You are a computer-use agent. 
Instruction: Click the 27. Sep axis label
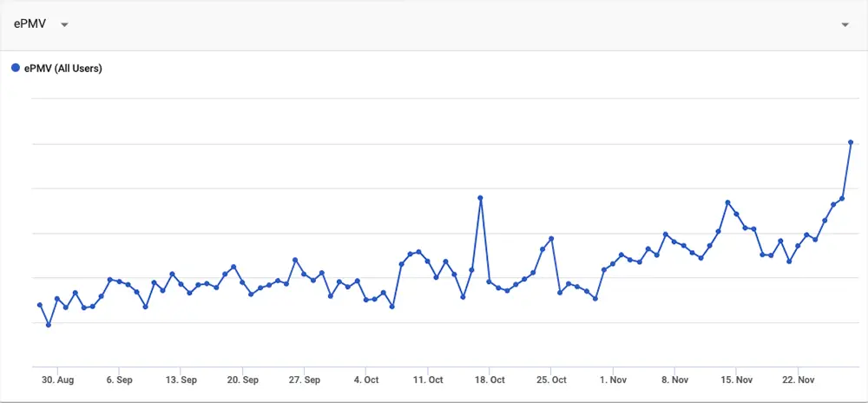[x=305, y=380]
